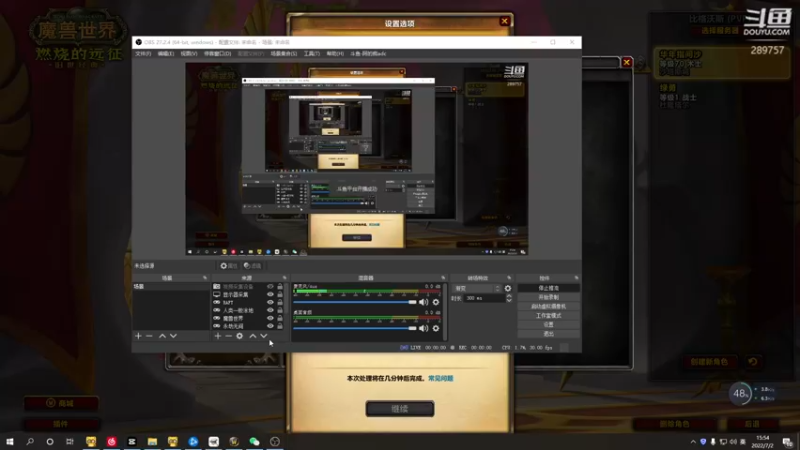The width and height of the screenshot is (800, 450).
Task: Remove the selected scene with the minus icon in the Scenes panel
Action: (149, 336)
